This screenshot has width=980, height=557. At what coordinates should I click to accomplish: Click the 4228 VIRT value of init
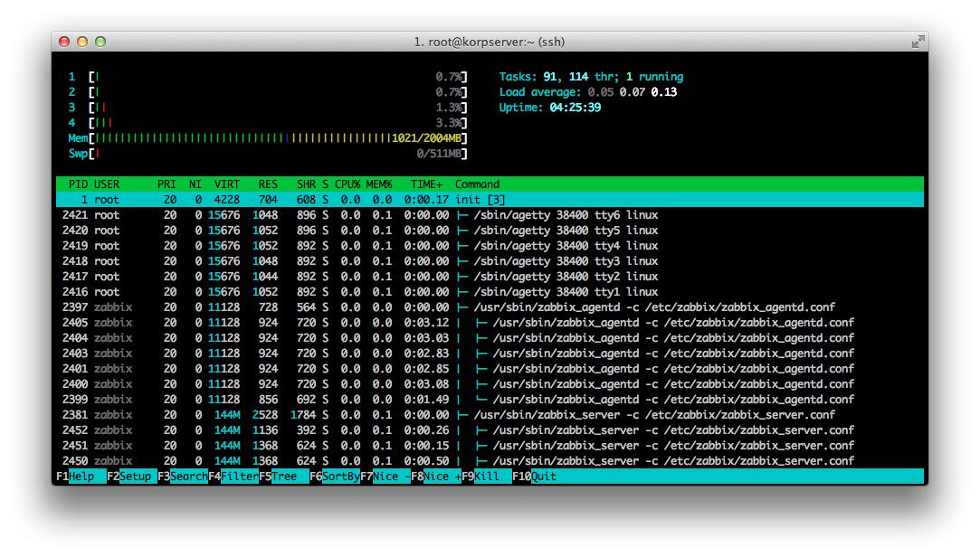point(227,200)
